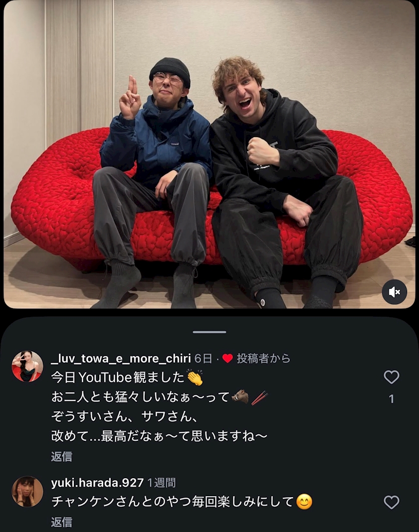Reply to the yuki.harada.927 comment via 返信
The image size is (419, 532).
coord(61,522)
